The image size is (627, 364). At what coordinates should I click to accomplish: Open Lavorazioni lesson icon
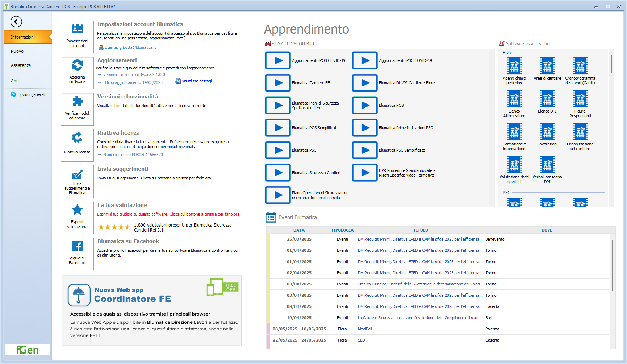click(x=547, y=132)
